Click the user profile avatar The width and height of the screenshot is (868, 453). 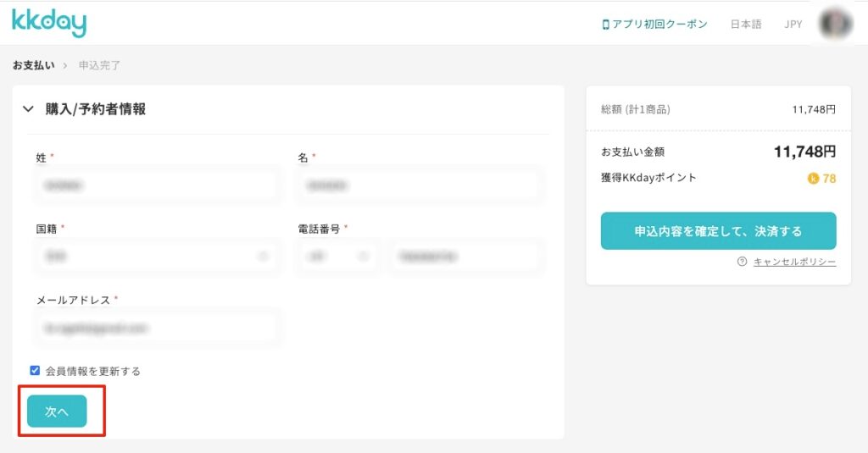point(835,24)
